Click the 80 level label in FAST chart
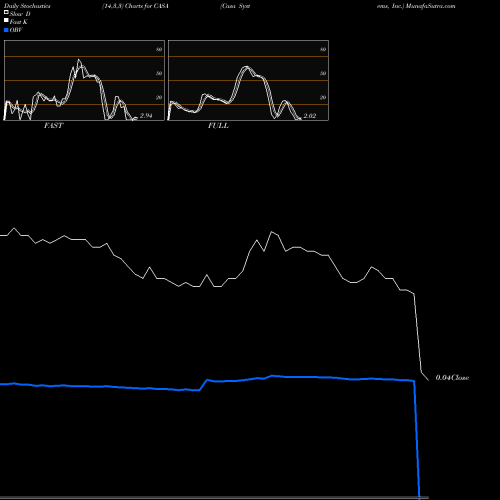 point(159,49)
